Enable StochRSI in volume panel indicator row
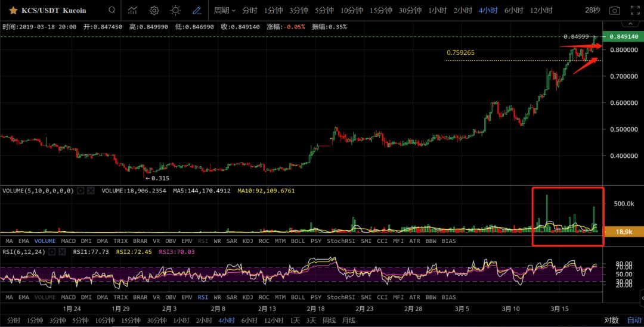 pyautogui.click(x=341, y=241)
